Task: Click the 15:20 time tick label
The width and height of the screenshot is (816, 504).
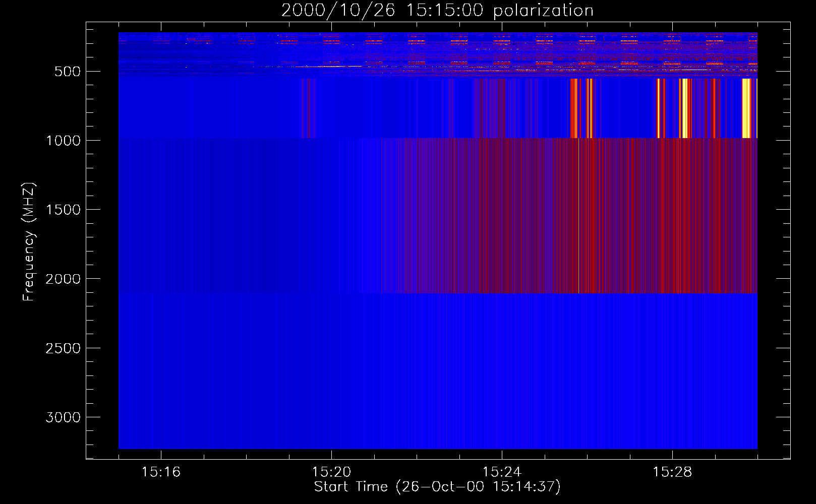Action: click(331, 472)
